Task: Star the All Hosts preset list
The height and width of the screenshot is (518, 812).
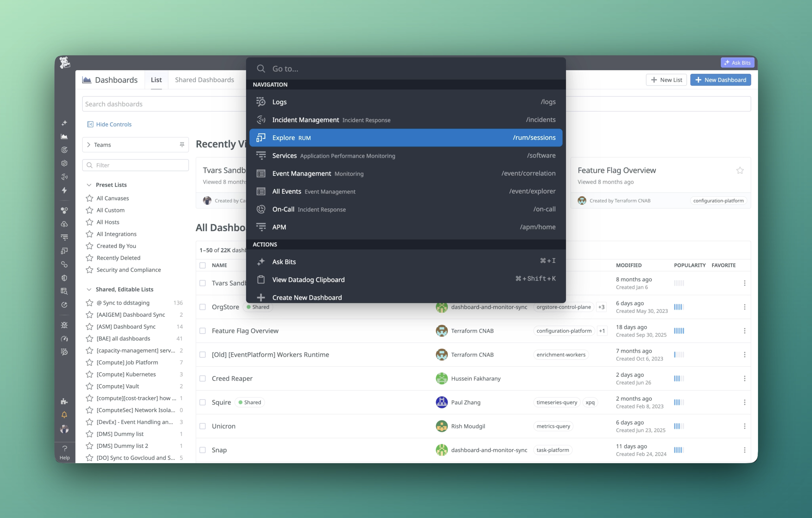Action: coord(89,222)
